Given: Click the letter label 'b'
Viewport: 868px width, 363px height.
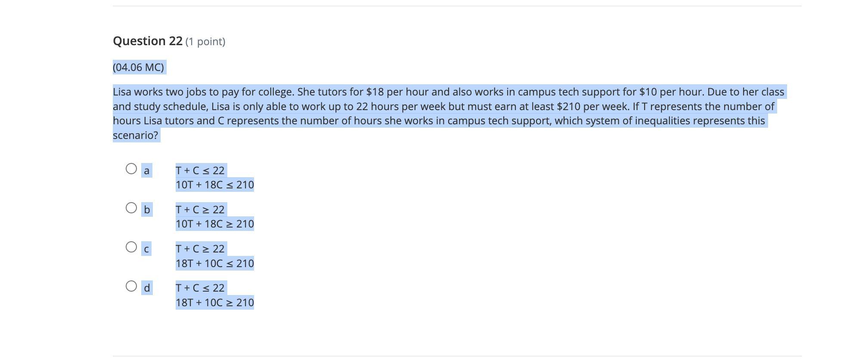Looking at the screenshot, I should pos(147,210).
